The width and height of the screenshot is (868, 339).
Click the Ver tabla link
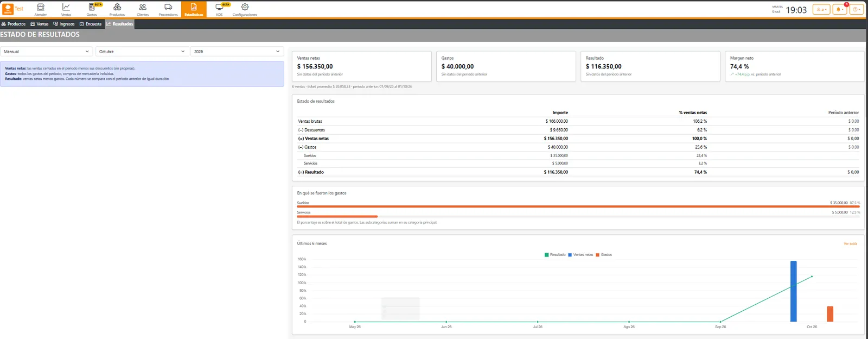coord(850,244)
